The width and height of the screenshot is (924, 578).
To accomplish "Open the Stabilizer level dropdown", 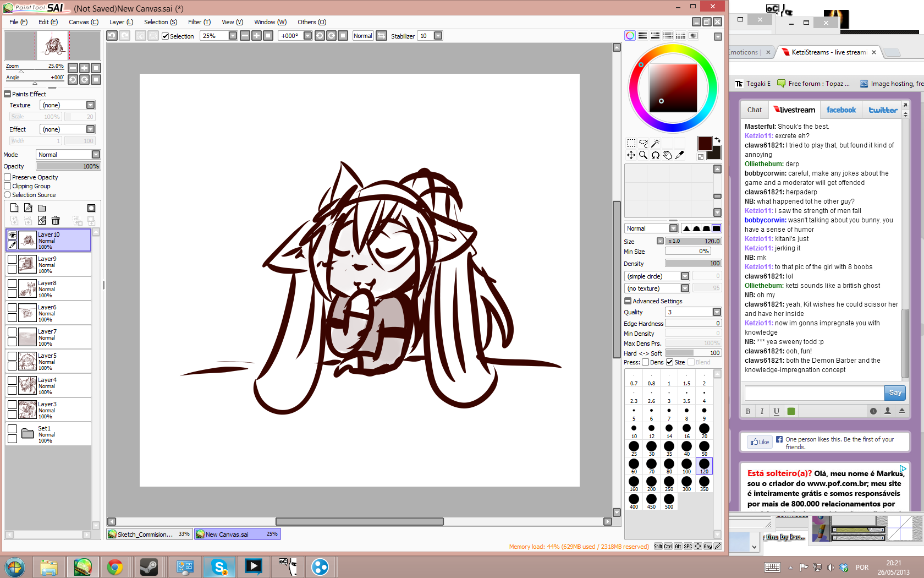I will point(438,36).
